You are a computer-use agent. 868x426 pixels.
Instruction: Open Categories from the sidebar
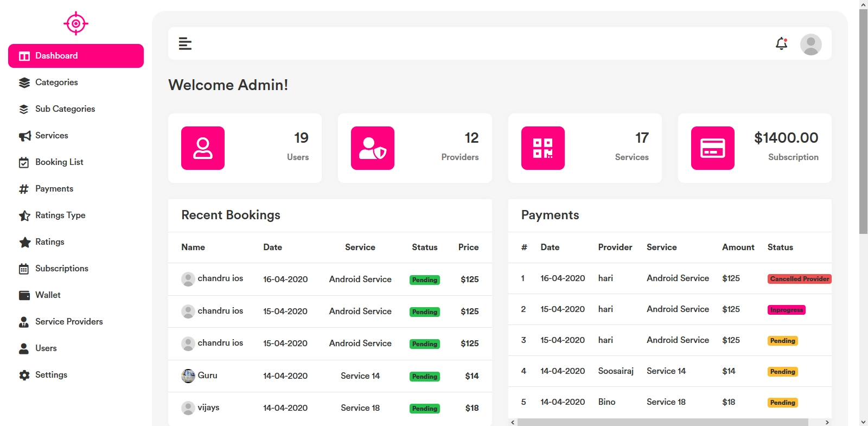point(56,82)
